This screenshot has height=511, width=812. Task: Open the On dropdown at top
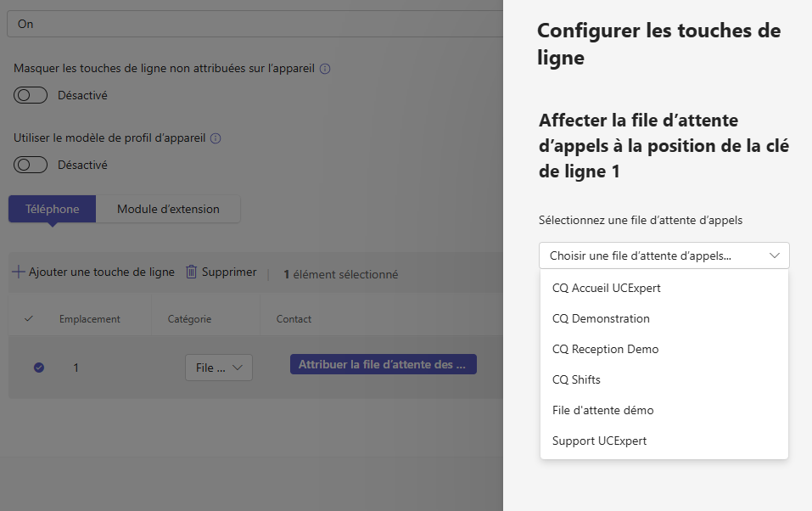[255, 24]
